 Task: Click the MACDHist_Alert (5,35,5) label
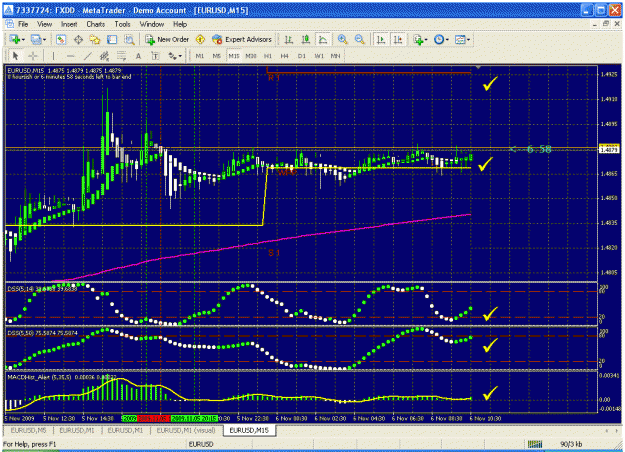pos(39,377)
